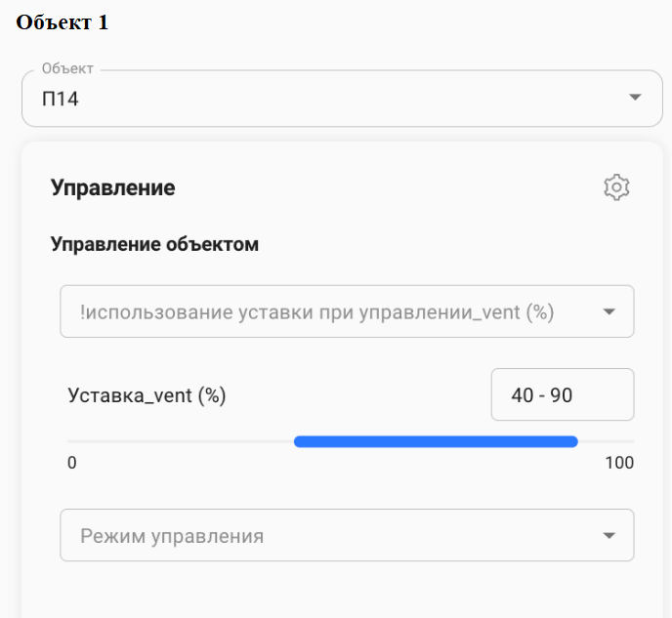This screenshot has height=618, width=672.
Task: Focus the '40 - 90' setpoint input field
Action: (562, 395)
